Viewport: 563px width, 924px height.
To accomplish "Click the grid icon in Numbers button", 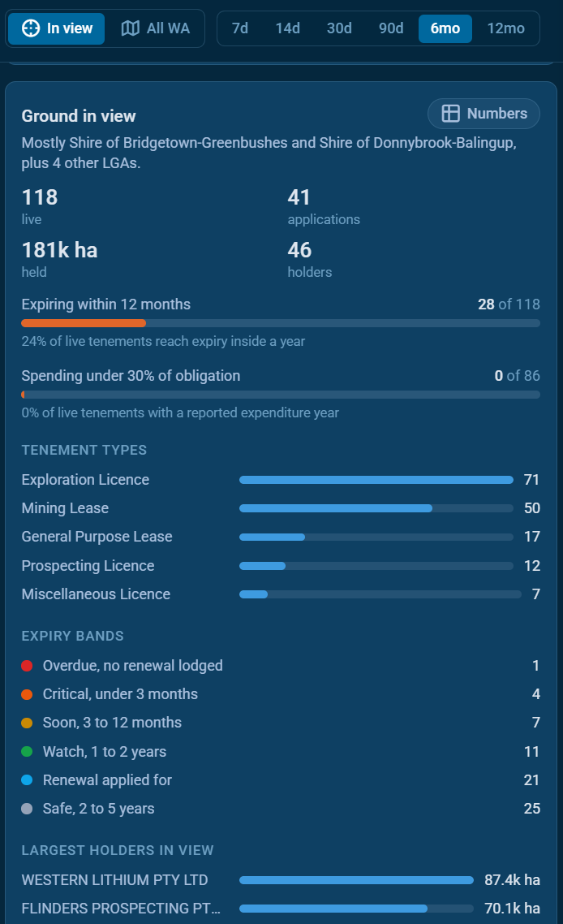I will click(x=450, y=113).
